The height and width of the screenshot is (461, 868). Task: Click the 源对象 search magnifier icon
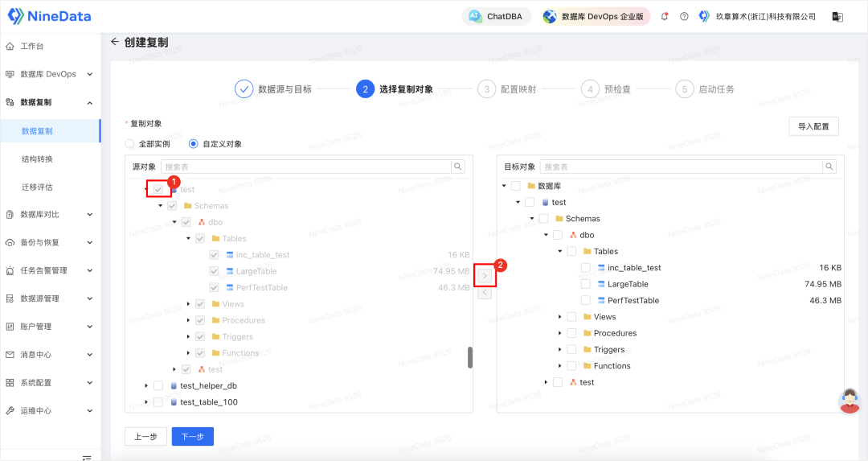click(458, 167)
